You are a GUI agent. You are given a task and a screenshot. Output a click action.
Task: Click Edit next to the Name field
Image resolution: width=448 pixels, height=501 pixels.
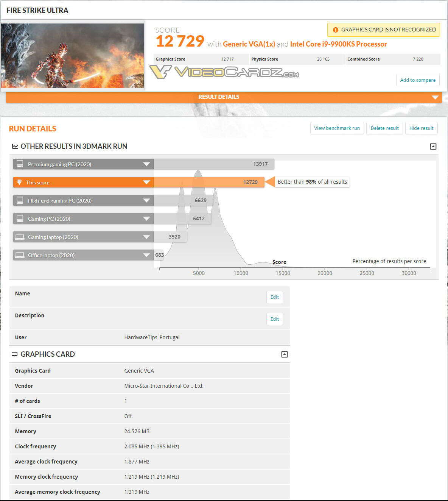(274, 297)
